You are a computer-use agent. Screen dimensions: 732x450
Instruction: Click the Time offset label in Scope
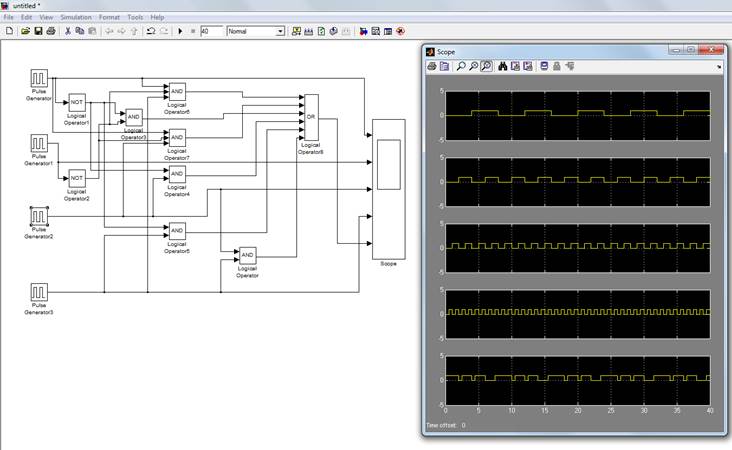pos(441,425)
